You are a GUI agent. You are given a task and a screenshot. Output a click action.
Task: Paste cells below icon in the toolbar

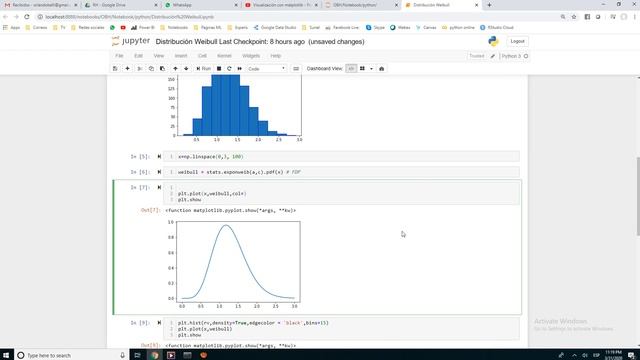(x=162, y=69)
